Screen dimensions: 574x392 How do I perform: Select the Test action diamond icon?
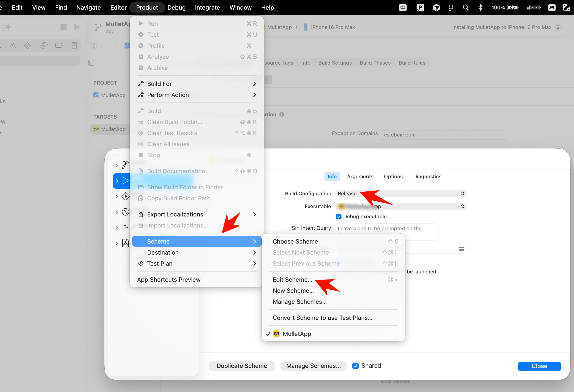126,196
